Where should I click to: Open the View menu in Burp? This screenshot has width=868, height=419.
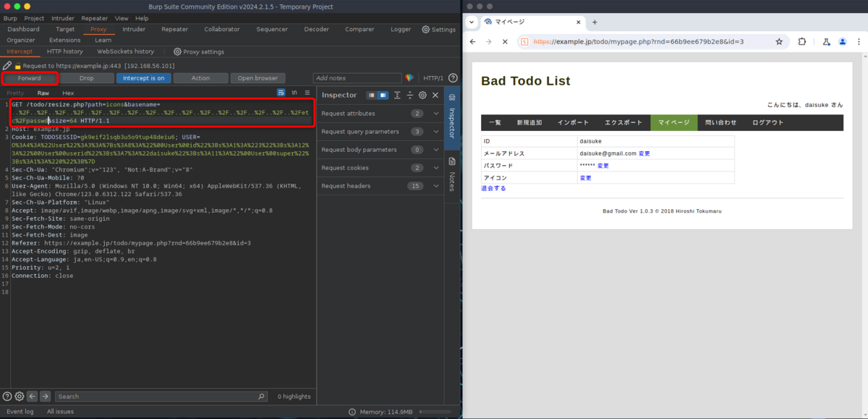(x=122, y=18)
